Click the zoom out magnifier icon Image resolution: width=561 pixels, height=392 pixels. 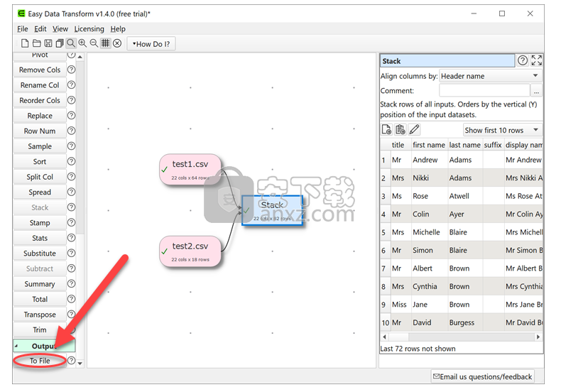[94, 43]
